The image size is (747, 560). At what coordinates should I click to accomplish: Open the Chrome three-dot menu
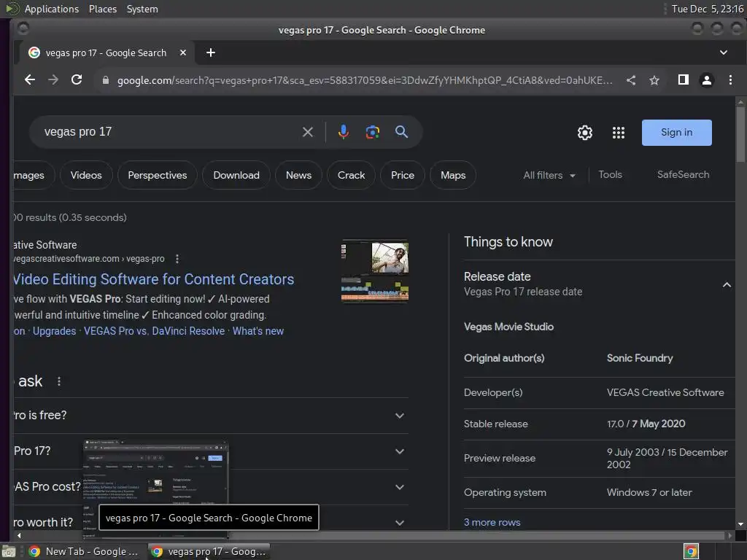730,80
